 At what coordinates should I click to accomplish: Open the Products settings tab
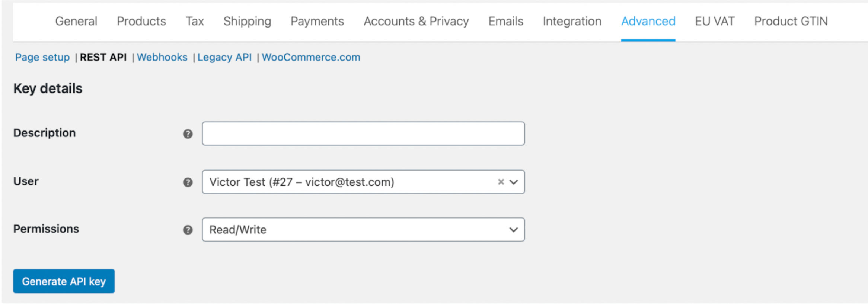[x=141, y=21]
